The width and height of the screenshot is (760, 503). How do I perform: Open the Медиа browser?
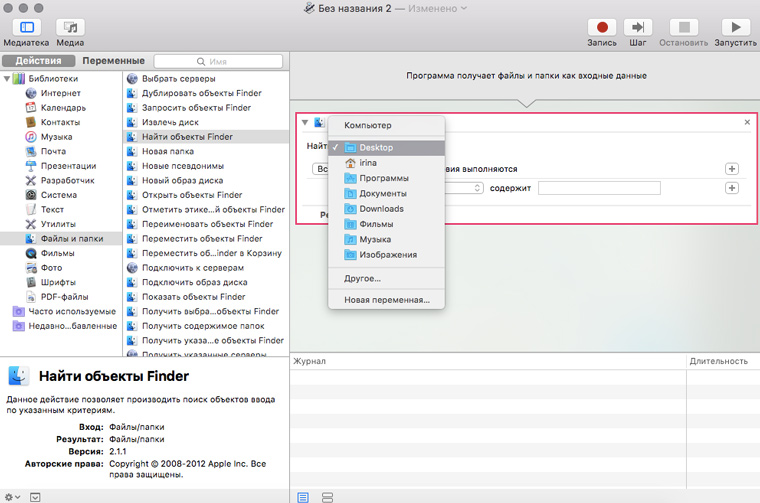(x=70, y=28)
